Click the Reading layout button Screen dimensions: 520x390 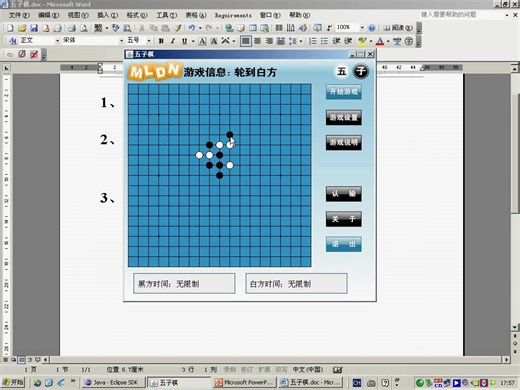pos(398,28)
